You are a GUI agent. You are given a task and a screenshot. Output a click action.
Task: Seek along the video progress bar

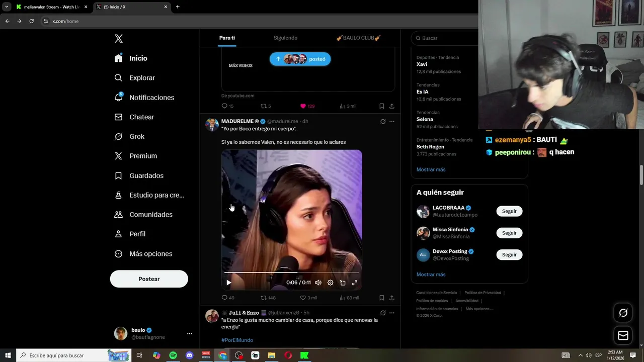coord(292,273)
